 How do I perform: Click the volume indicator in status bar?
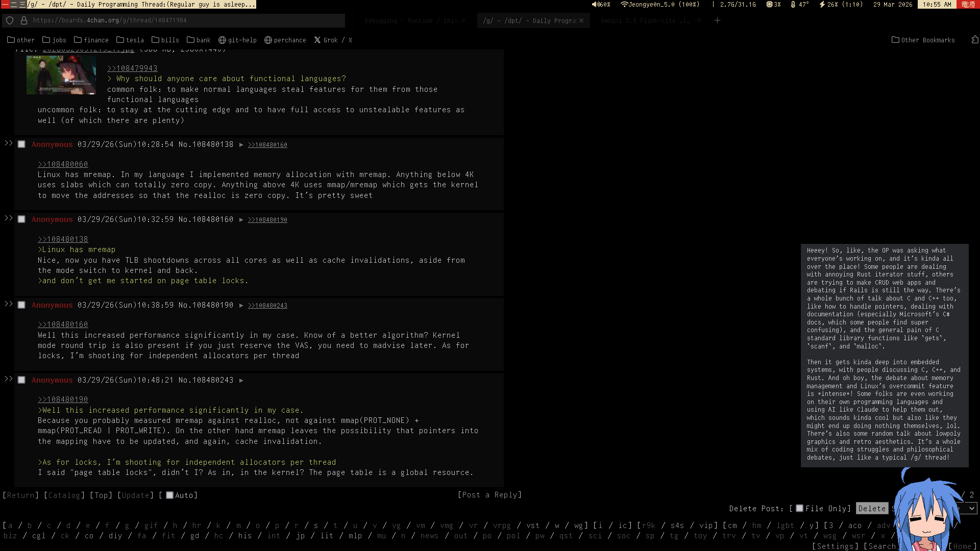point(601,5)
